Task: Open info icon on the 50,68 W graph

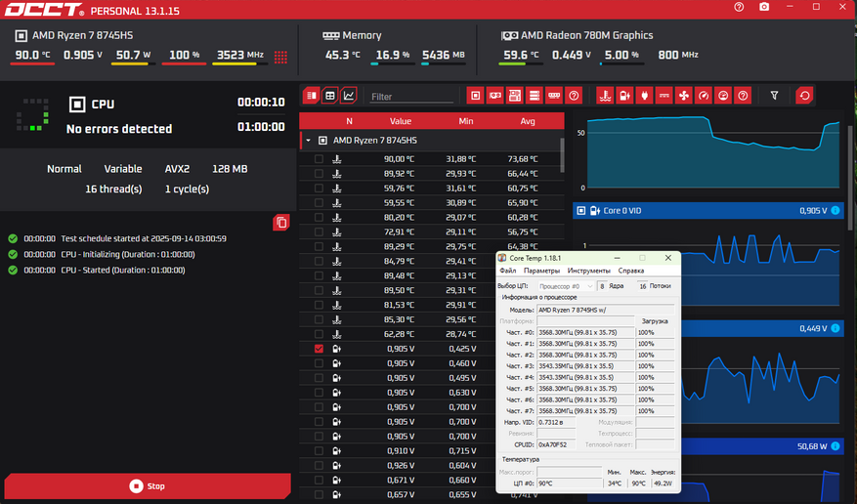Action: [x=836, y=446]
